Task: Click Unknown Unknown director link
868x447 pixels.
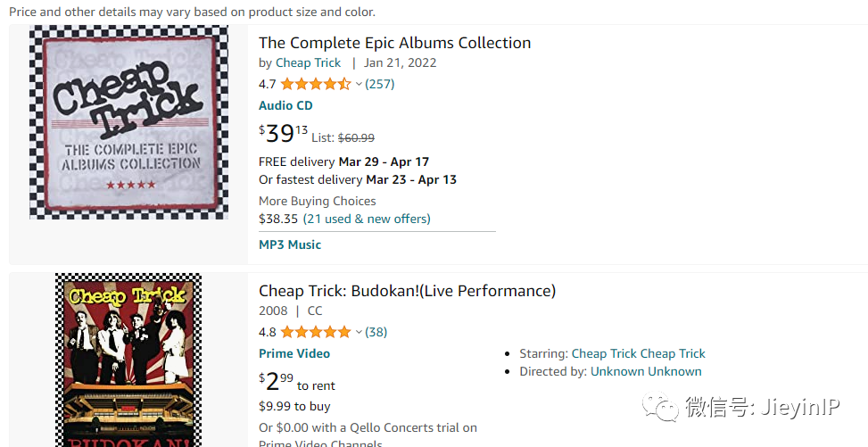Action: click(x=646, y=371)
